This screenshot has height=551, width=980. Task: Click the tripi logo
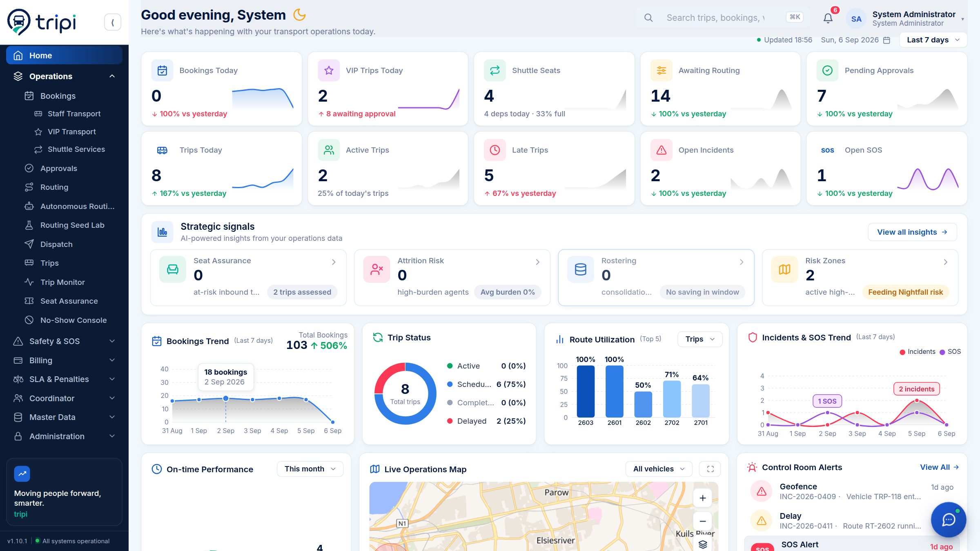[x=42, y=22]
